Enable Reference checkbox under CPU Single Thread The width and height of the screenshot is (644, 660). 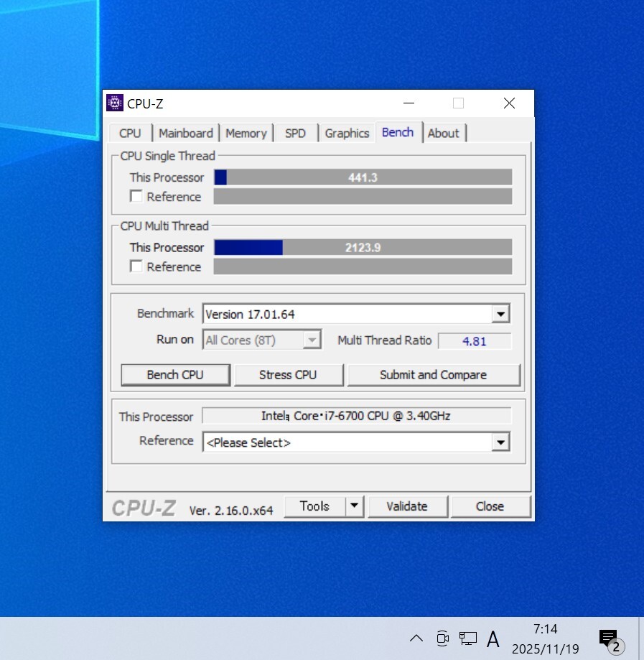click(x=136, y=197)
